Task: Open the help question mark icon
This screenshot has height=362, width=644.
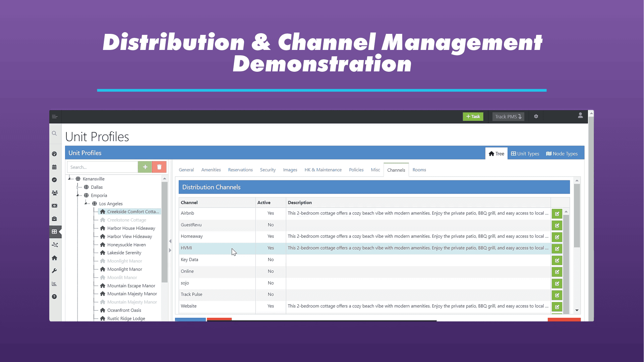Action: click(x=54, y=297)
